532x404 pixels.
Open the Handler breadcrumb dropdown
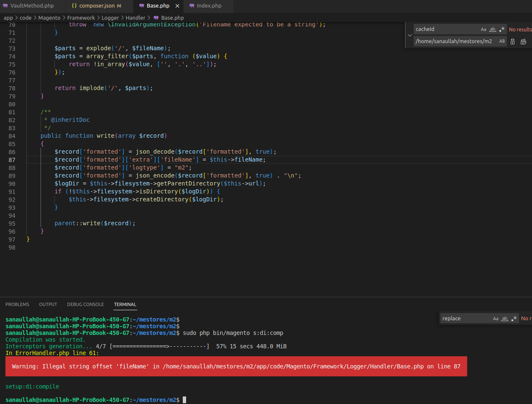coord(135,18)
